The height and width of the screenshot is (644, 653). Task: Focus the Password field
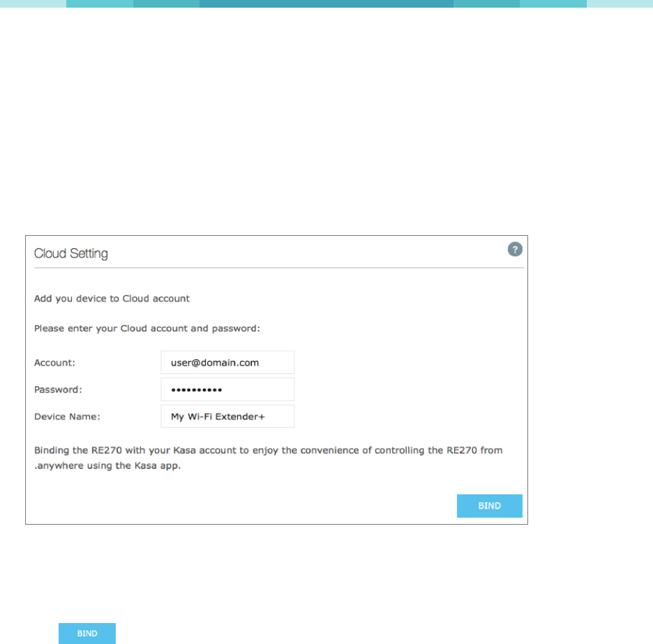pos(227,389)
